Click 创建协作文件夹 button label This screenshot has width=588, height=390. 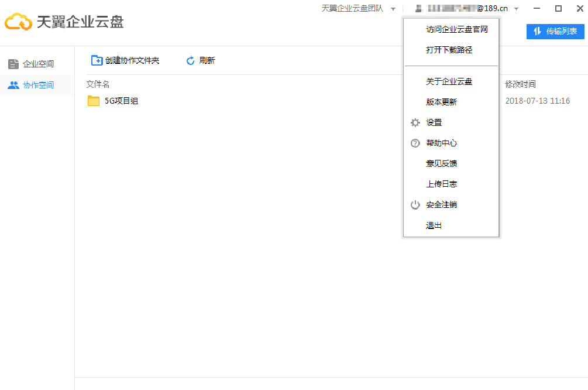click(x=132, y=60)
